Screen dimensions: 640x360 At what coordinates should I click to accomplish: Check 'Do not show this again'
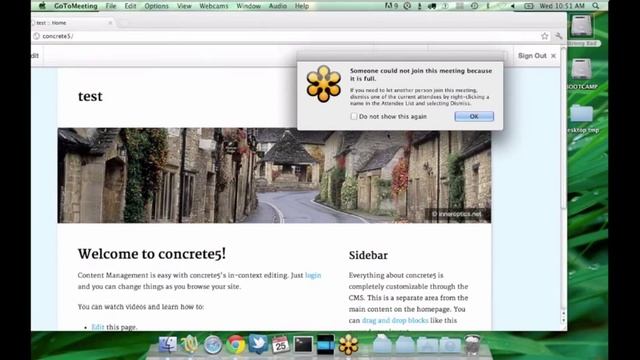[354, 116]
